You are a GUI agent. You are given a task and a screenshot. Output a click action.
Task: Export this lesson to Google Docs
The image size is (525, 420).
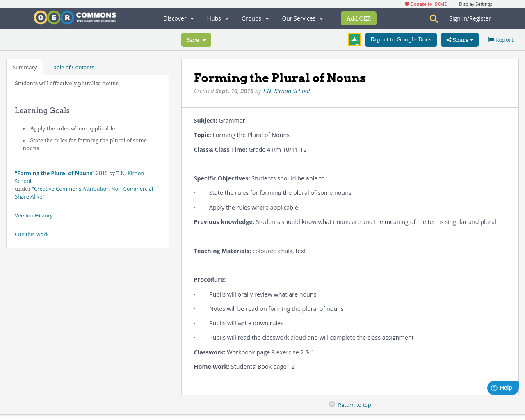(401, 39)
